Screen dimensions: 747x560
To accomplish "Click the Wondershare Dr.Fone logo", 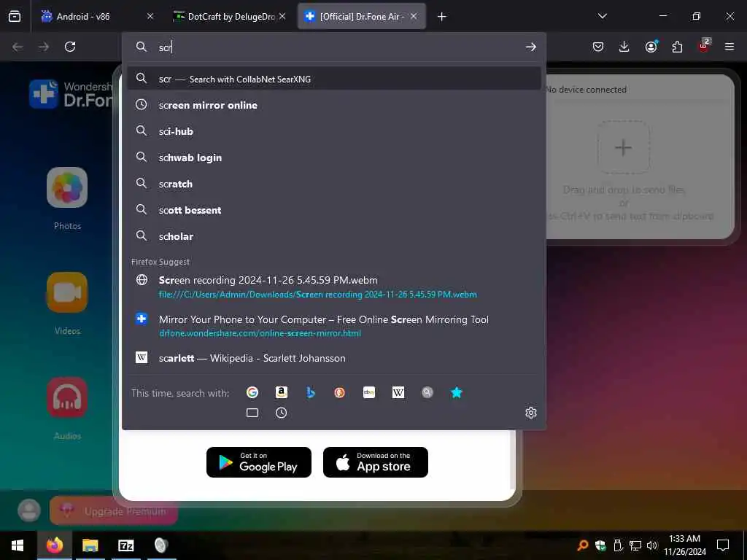I will click(71, 94).
